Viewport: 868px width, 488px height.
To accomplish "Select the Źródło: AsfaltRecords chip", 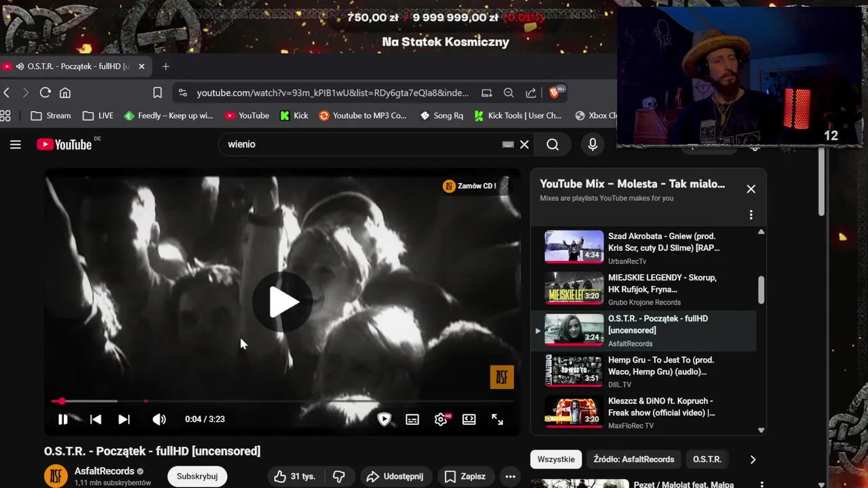I will tap(634, 460).
